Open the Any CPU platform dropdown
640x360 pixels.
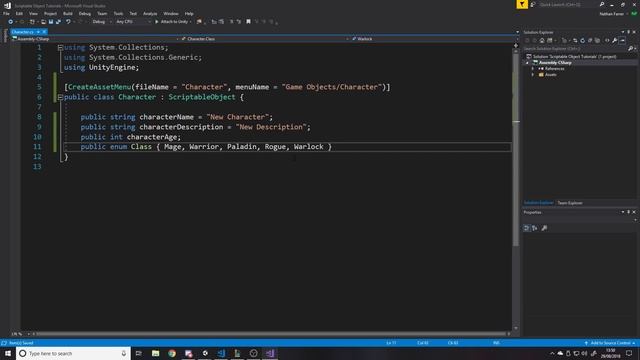point(133,22)
